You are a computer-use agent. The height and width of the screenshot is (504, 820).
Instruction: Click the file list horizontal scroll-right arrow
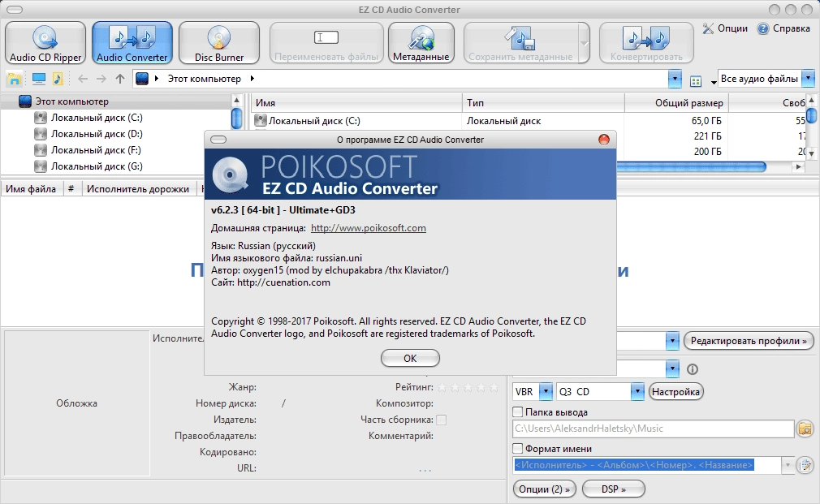pos(798,166)
